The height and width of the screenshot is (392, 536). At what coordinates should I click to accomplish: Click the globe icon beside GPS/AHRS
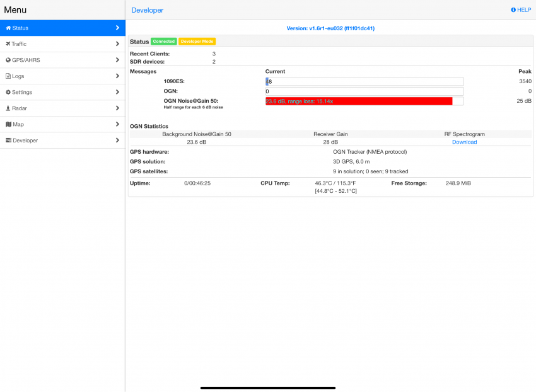[x=8, y=61]
